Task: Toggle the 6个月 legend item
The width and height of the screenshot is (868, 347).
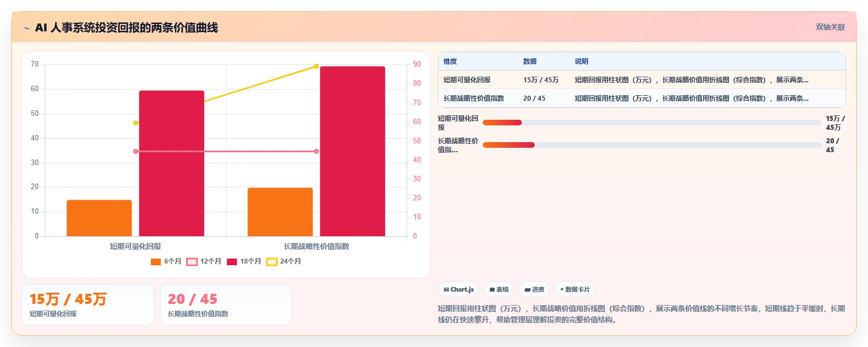Action: click(166, 261)
